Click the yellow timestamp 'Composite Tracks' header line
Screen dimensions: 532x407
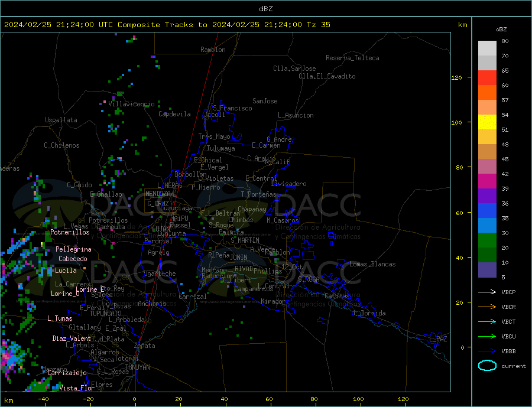click(x=167, y=24)
